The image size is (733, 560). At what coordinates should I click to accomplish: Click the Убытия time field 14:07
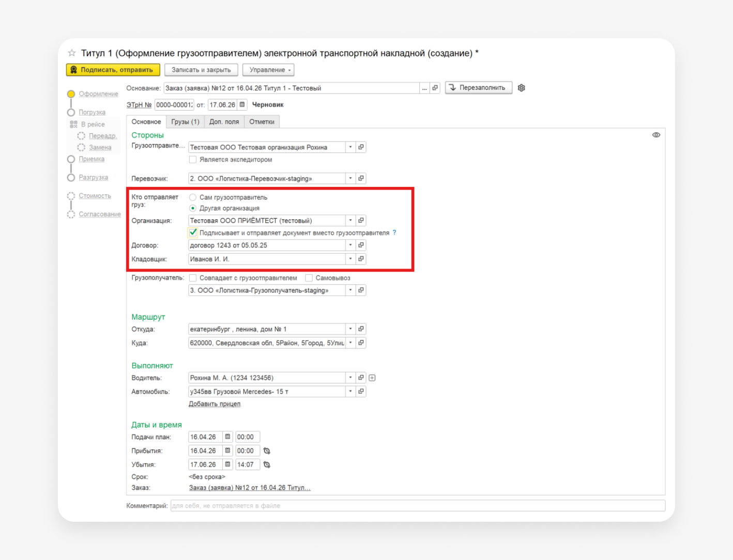247,464
